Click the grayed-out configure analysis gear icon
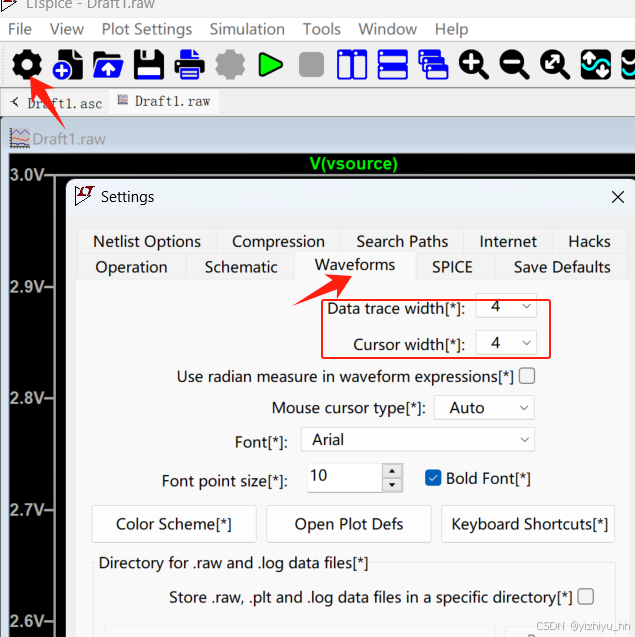 [230, 64]
